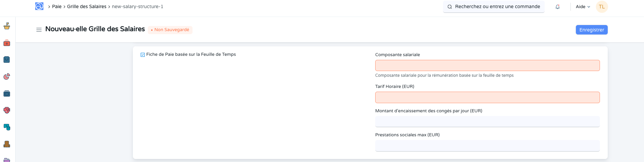Click the plant pot sidebar icon
Image resolution: width=644 pixels, height=162 pixels.
pos(7,26)
